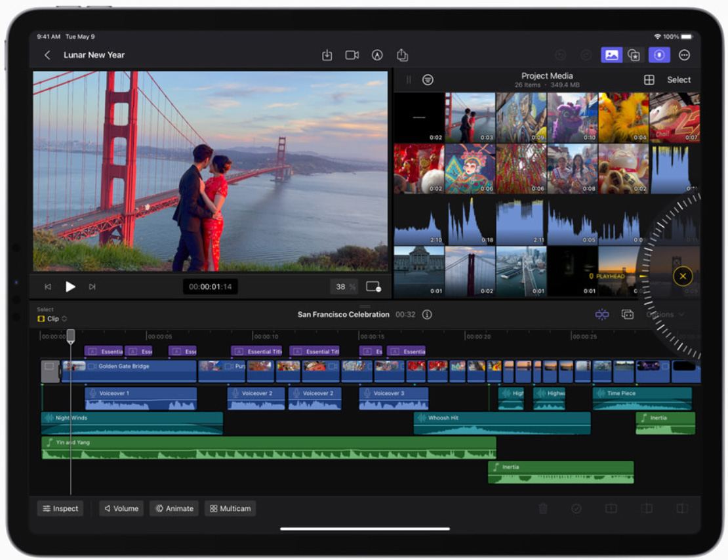728x560 pixels.
Task: Open the more options ellipsis icon
Action: (684, 56)
